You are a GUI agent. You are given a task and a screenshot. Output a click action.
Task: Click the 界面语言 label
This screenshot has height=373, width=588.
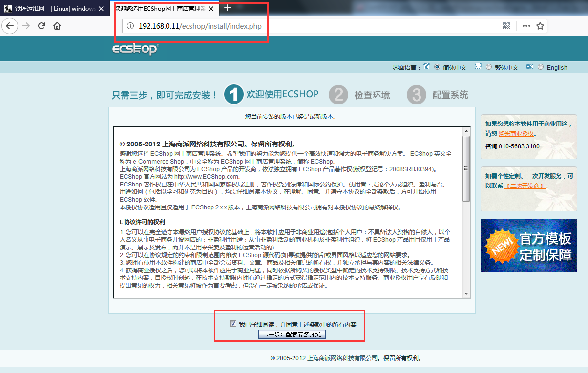(407, 67)
